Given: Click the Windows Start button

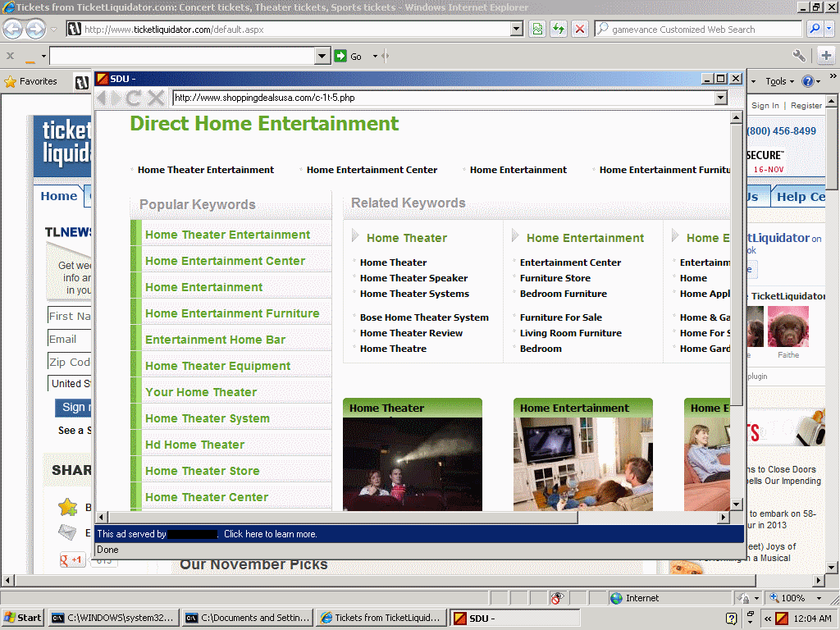Looking at the screenshot, I should tap(22, 618).
